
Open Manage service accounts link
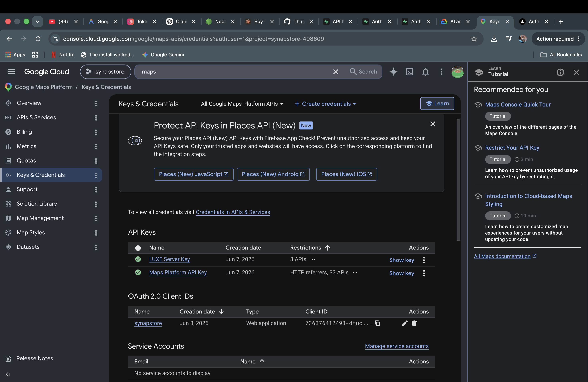397,346
